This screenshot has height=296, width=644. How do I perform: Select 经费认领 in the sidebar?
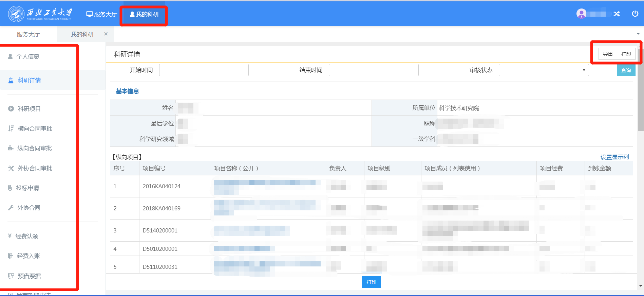point(27,236)
